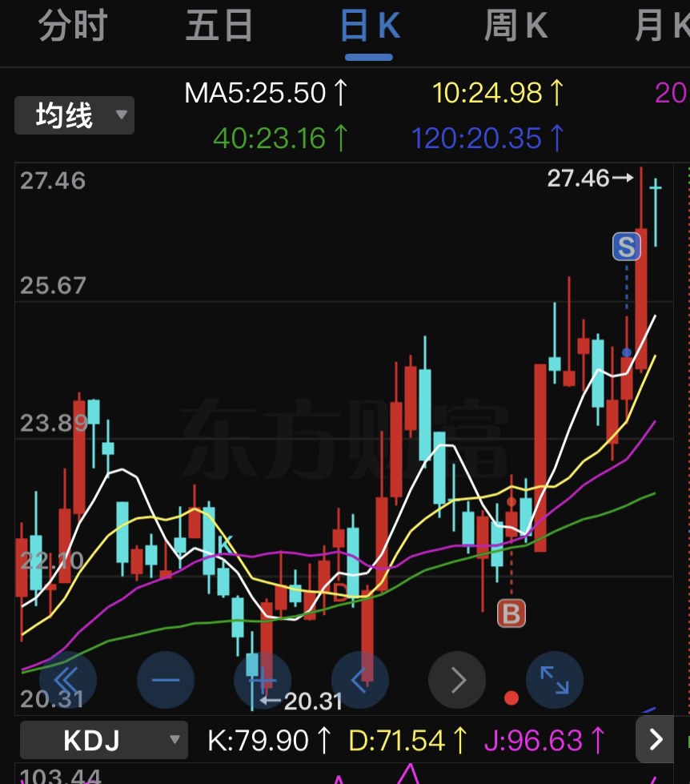Move chart right with the right chevron
The image size is (690, 784).
(x=457, y=680)
